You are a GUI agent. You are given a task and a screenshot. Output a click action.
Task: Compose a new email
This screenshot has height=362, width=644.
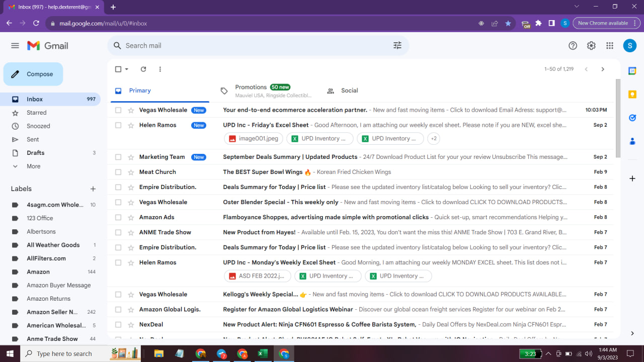pyautogui.click(x=33, y=74)
